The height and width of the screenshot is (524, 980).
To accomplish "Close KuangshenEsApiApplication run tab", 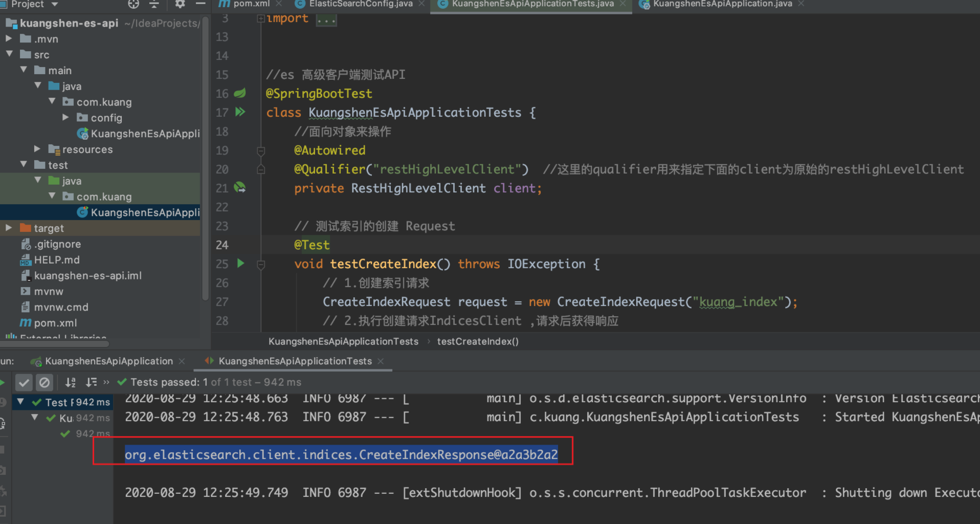I will coord(182,361).
